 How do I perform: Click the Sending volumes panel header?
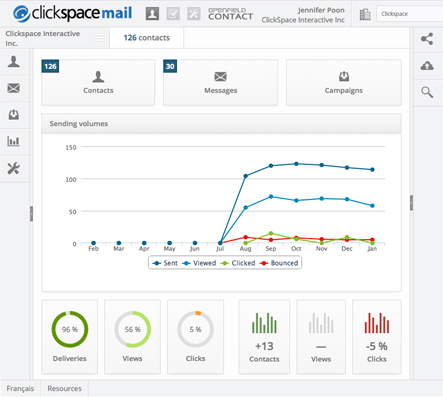coord(221,124)
